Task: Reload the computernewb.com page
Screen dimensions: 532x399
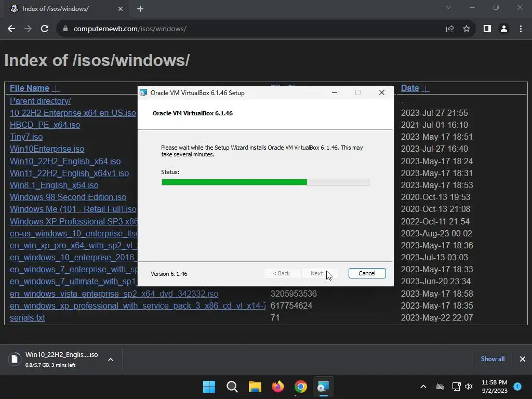Action: tap(45, 29)
